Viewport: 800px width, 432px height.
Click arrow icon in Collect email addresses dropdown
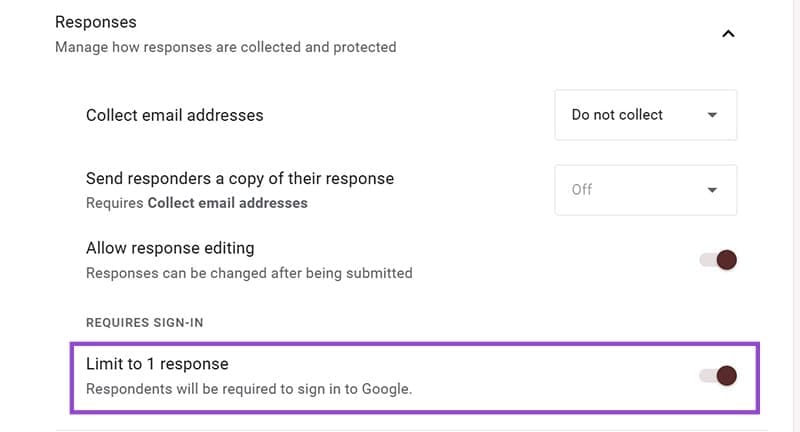pyautogui.click(x=712, y=115)
